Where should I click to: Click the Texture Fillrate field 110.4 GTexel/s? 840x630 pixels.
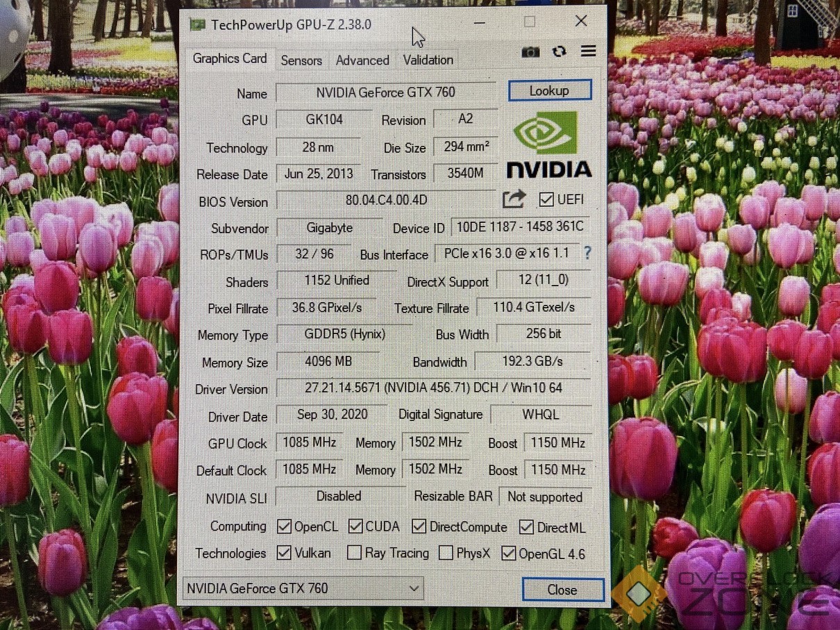pyautogui.click(x=534, y=307)
